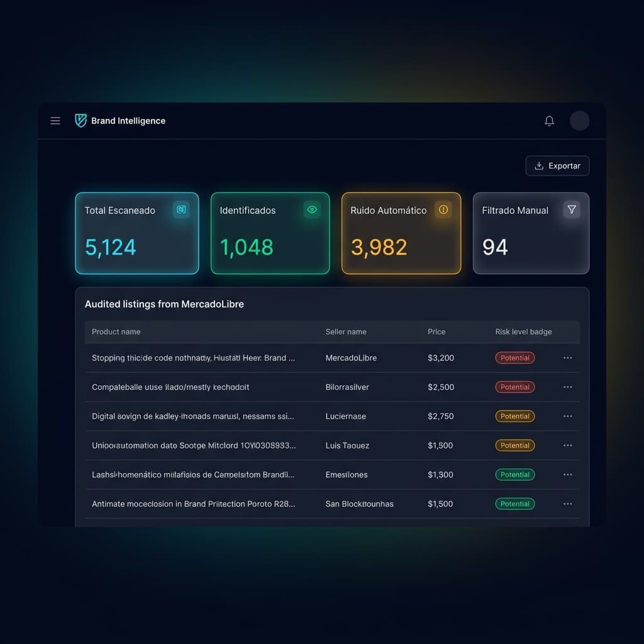Screen dimensions: 644x644
Task: Open more options for Luis Taquez row
Action: [x=568, y=446]
